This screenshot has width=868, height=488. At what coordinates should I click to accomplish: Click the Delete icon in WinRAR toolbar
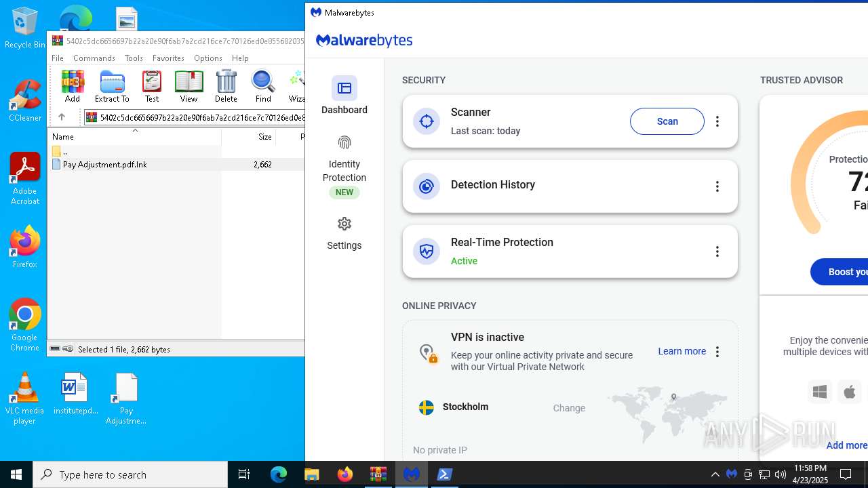226,87
